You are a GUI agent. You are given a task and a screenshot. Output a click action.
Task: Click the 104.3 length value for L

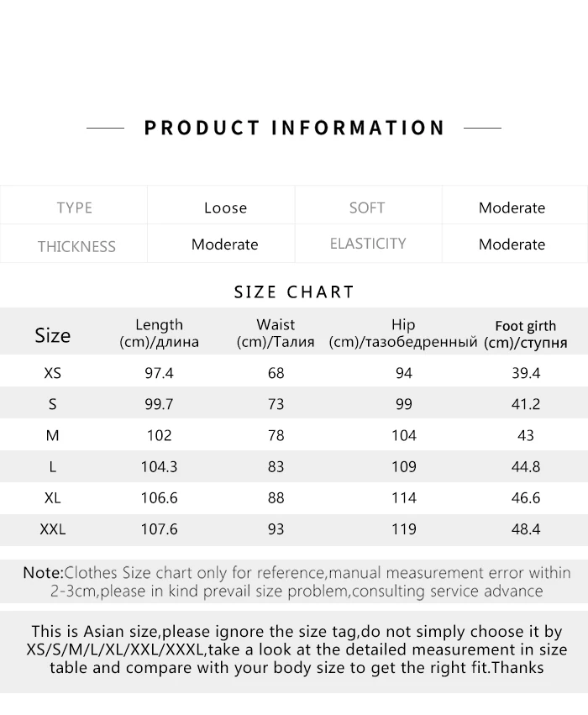[x=159, y=467]
